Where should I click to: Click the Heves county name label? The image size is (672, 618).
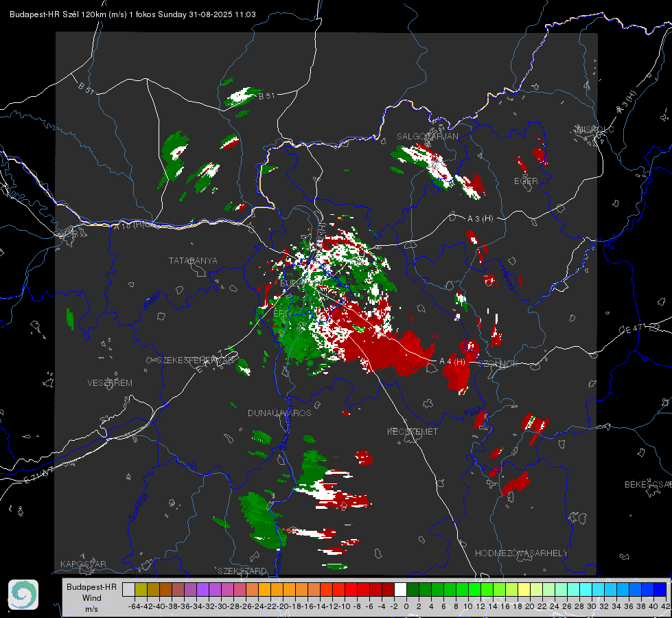coord(507,279)
